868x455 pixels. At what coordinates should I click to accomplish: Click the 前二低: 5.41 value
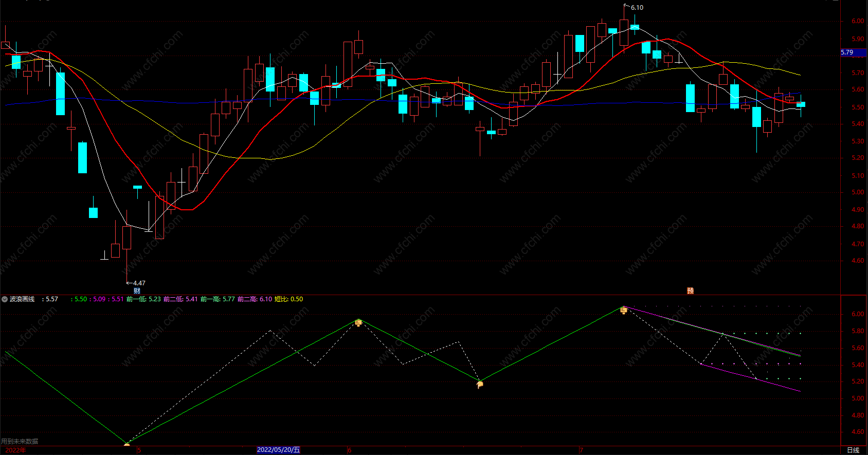point(180,299)
